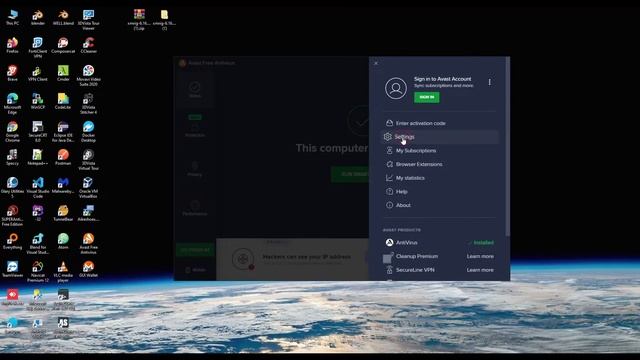Click the green Sign In button
This screenshot has height=360, width=640.
427,97
